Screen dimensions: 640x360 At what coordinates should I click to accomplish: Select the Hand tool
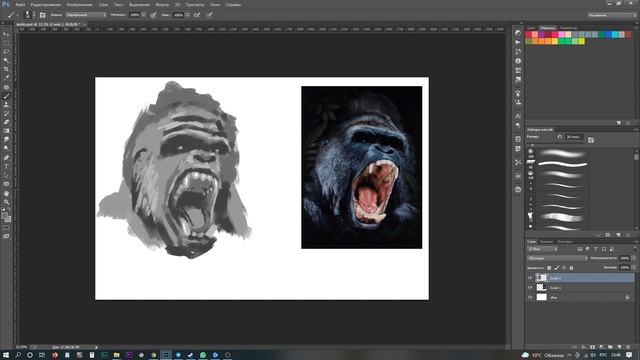(x=6, y=193)
